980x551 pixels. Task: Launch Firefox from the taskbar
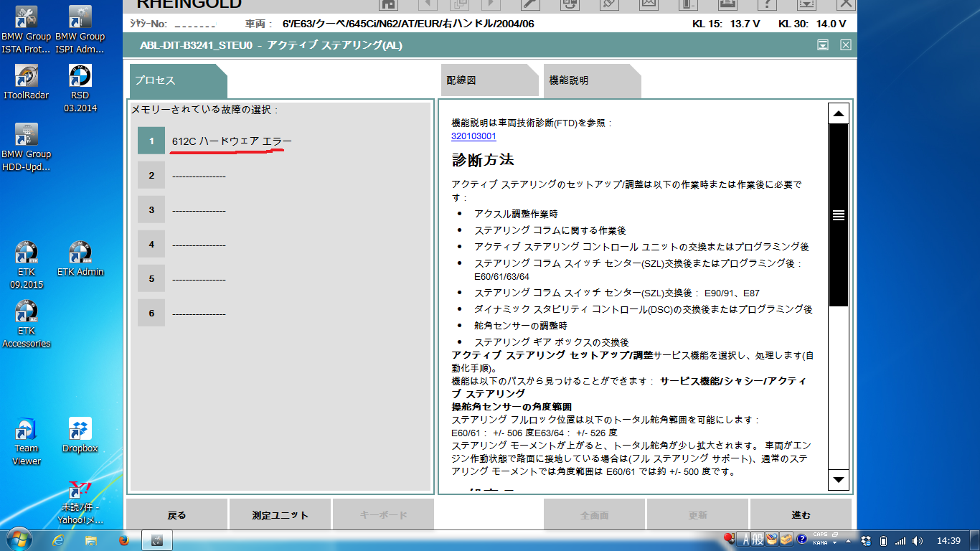pyautogui.click(x=123, y=540)
